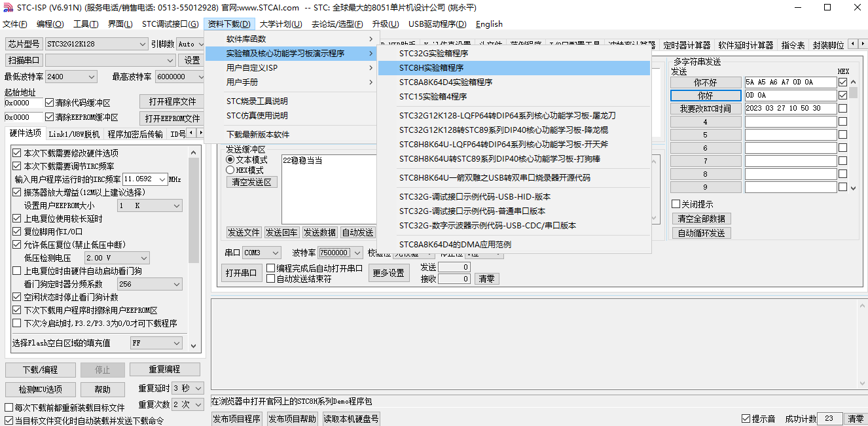
Task: Select 软件库函数 menu entry
Action: pos(291,39)
